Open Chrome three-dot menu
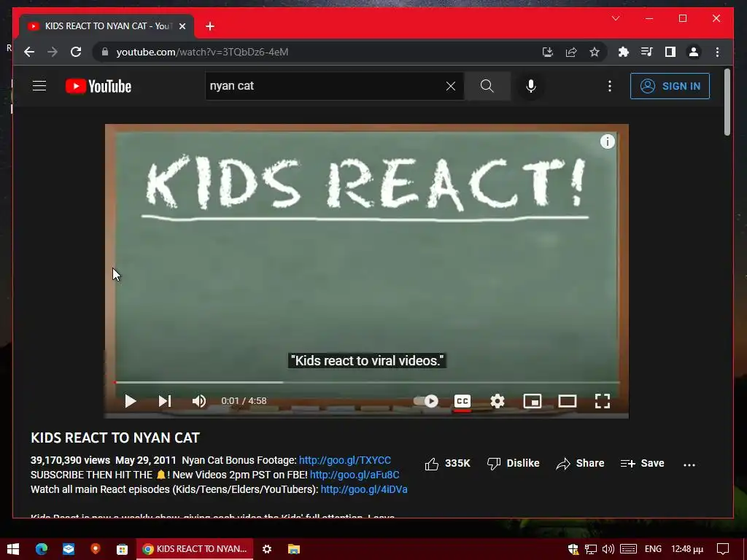Viewport: 747px width, 560px height. (718, 52)
